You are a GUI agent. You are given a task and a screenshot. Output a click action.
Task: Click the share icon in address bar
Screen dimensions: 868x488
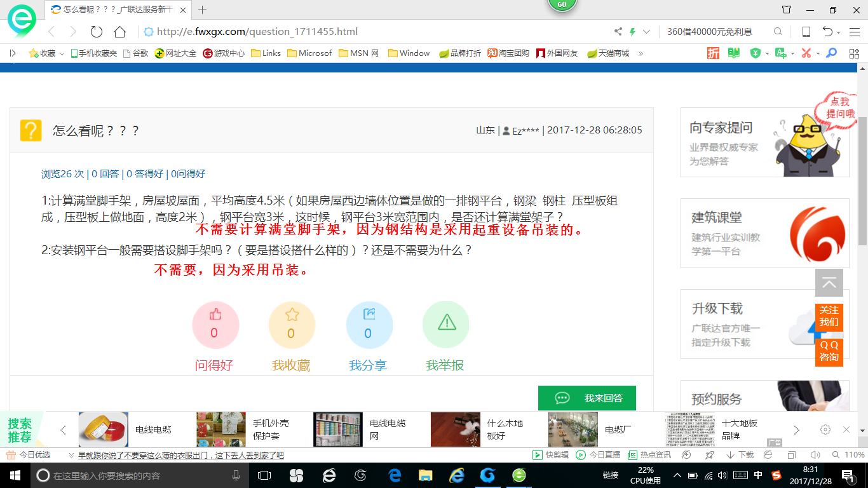tap(618, 32)
